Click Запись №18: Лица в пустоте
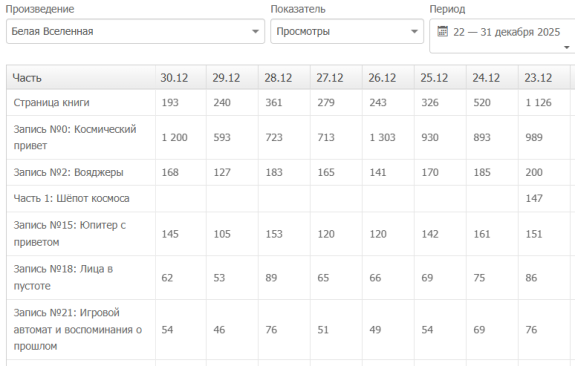The width and height of the screenshot is (575, 366). tap(63, 277)
